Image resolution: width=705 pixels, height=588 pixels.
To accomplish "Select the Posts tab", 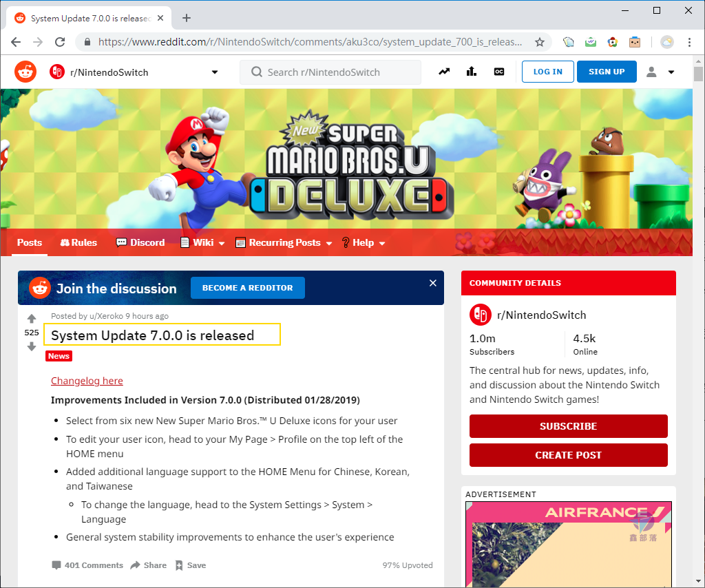I will 30,243.
